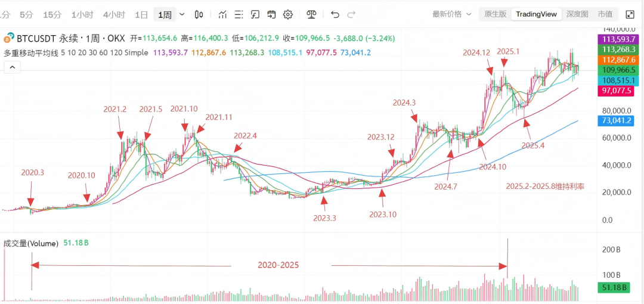
Task: Open the candlestick chart style picker
Action: (x=199, y=14)
